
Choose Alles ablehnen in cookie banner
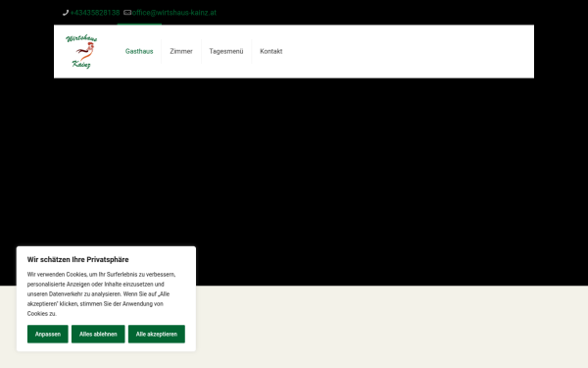[98, 334]
